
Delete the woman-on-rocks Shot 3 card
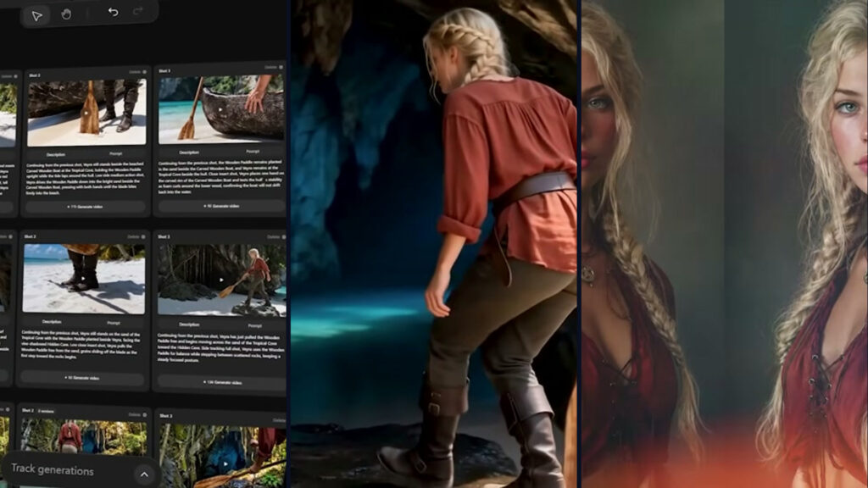(276, 237)
